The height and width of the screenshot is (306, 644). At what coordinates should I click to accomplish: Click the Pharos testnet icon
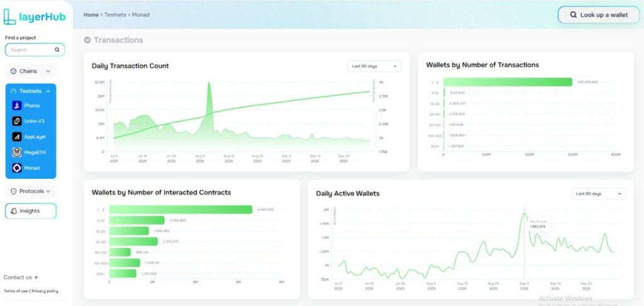pos(17,106)
